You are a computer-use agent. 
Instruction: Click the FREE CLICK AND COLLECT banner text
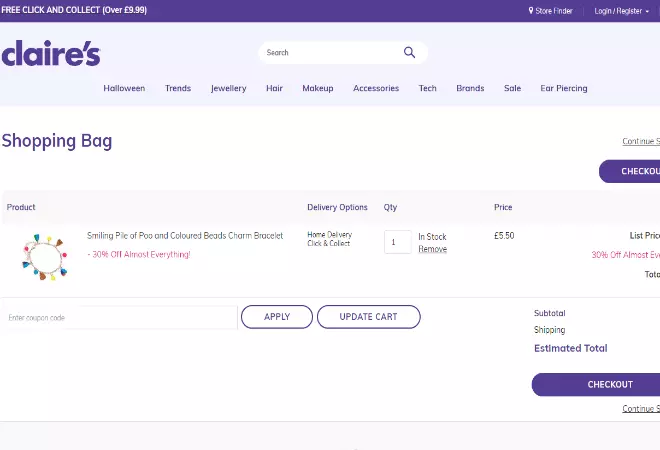[74, 10]
